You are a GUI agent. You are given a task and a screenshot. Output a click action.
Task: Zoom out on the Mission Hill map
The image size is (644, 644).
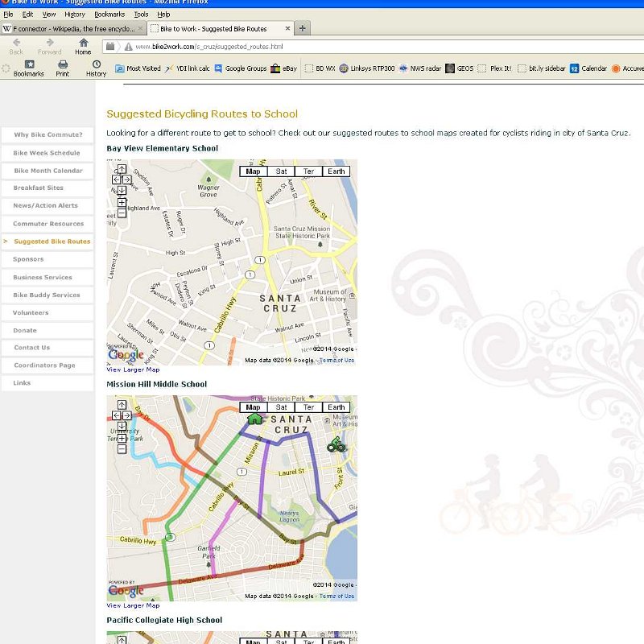pyautogui.click(x=122, y=448)
